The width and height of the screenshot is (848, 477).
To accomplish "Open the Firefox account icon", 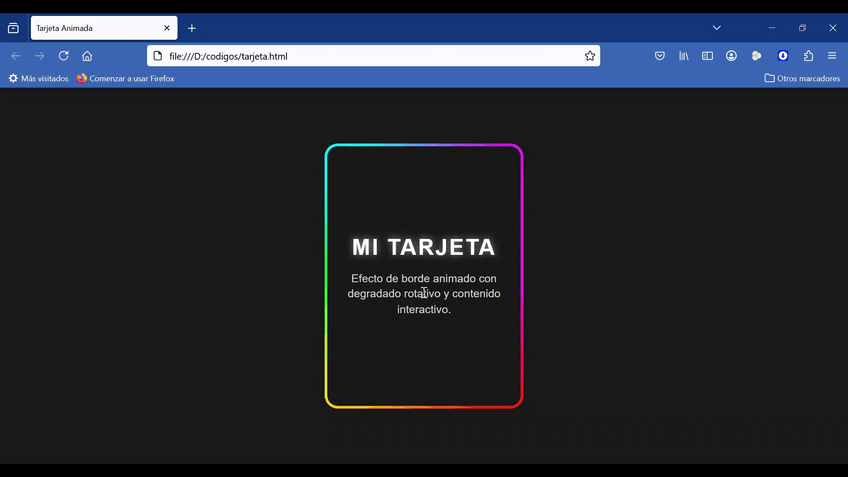I will click(x=732, y=56).
